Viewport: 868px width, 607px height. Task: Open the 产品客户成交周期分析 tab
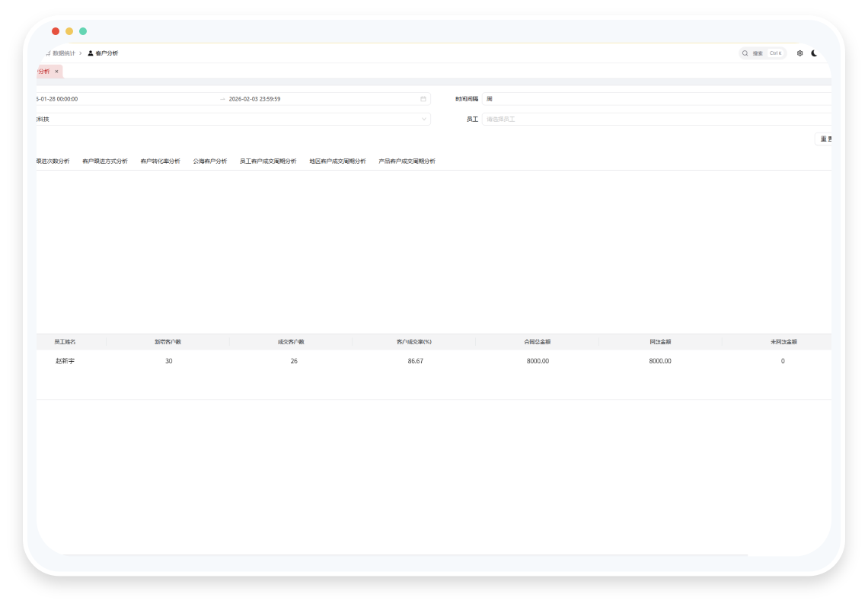407,161
